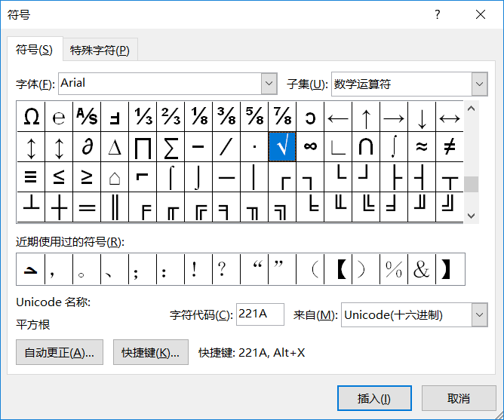Open help with the ? button
The width and height of the screenshot is (504, 420).
(x=437, y=14)
